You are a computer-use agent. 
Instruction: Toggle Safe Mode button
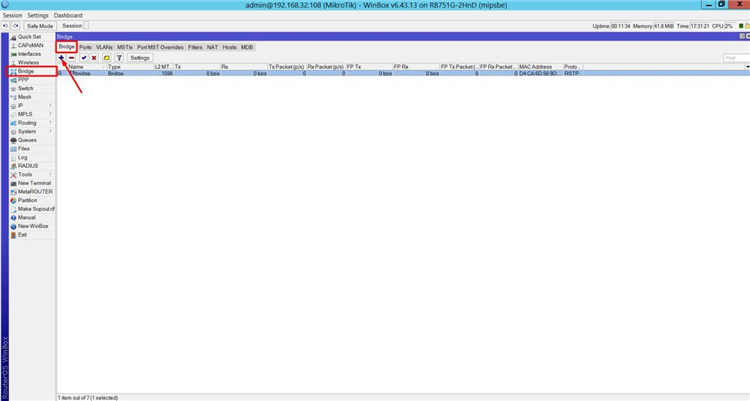tap(40, 26)
